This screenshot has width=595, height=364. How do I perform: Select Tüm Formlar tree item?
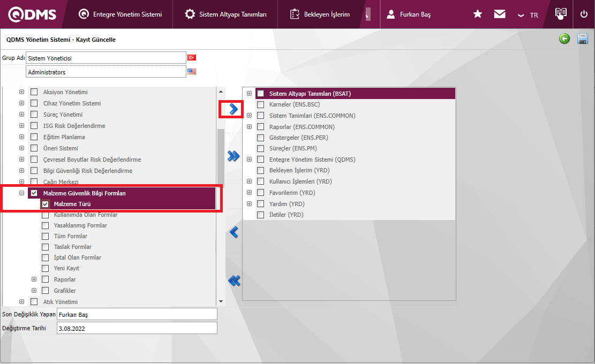point(71,236)
